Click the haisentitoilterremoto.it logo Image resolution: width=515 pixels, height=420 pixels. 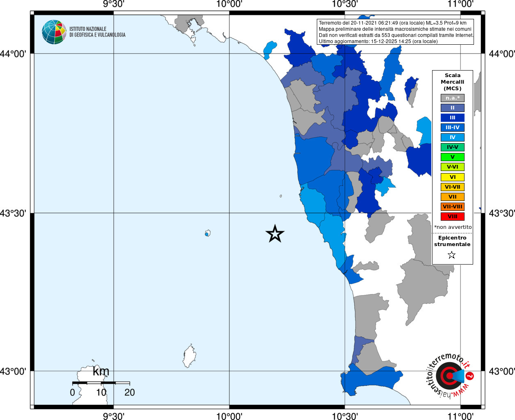pos(450,375)
